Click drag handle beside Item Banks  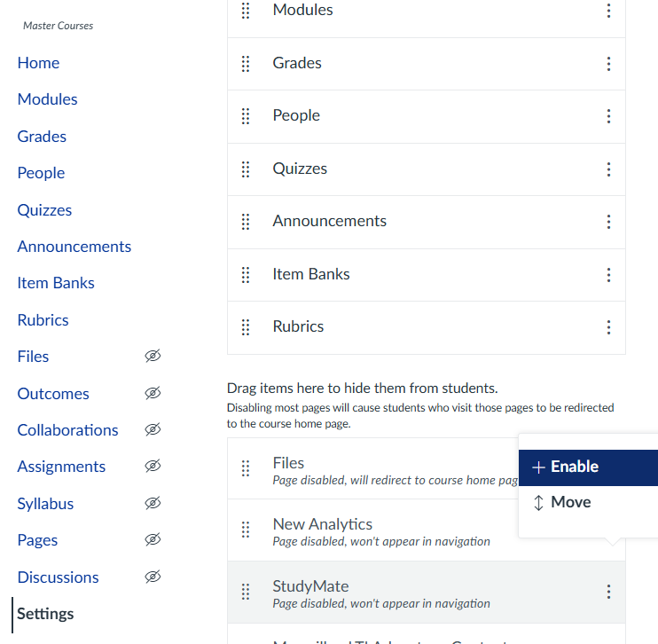[246, 275]
